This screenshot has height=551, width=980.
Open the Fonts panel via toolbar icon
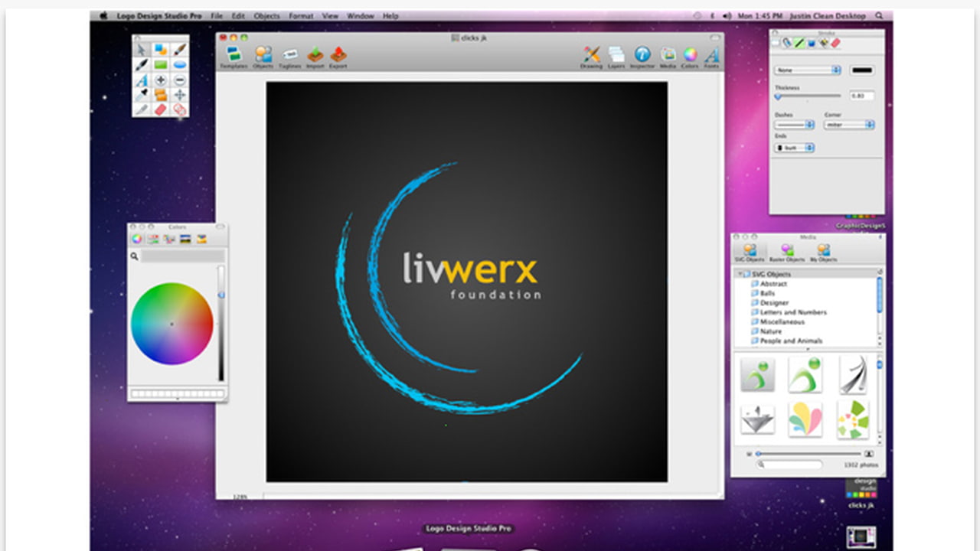coord(710,56)
